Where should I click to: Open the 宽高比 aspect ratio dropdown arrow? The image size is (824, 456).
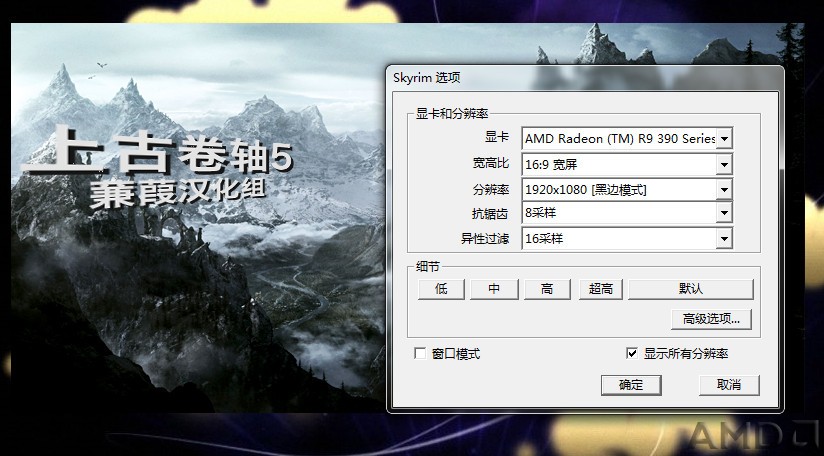[725, 164]
